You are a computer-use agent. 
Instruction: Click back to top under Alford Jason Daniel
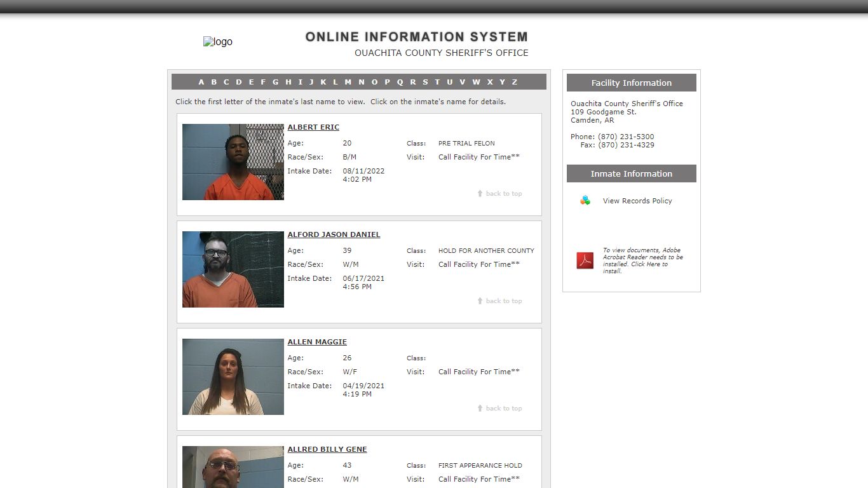coord(499,301)
